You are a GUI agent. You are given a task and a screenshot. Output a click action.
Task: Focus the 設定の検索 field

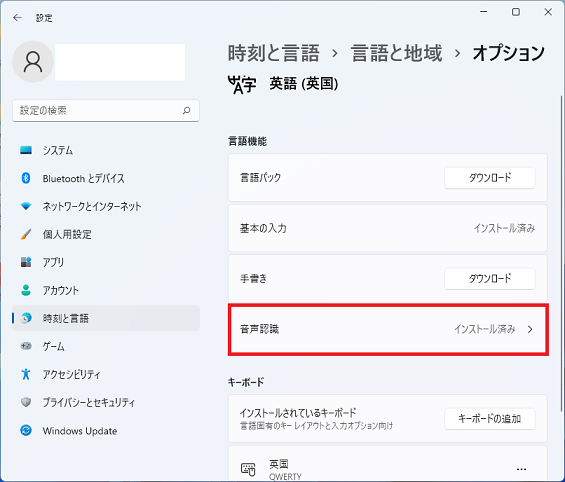pos(106,111)
